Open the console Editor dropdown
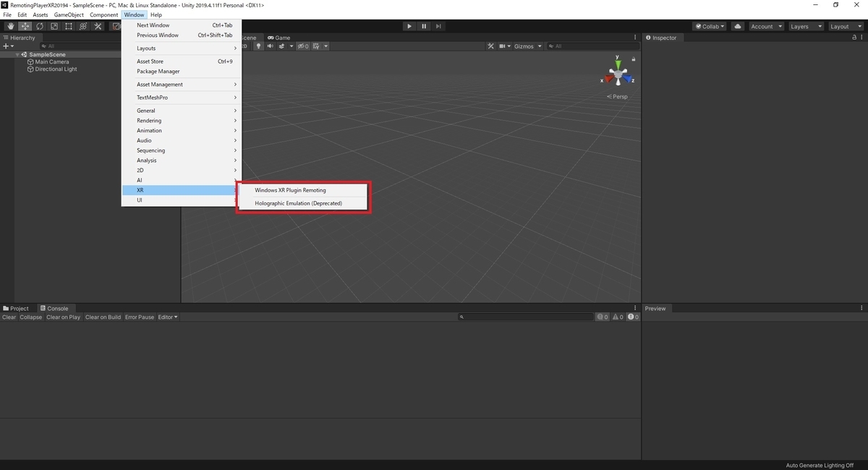The image size is (868, 470). point(168,317)
